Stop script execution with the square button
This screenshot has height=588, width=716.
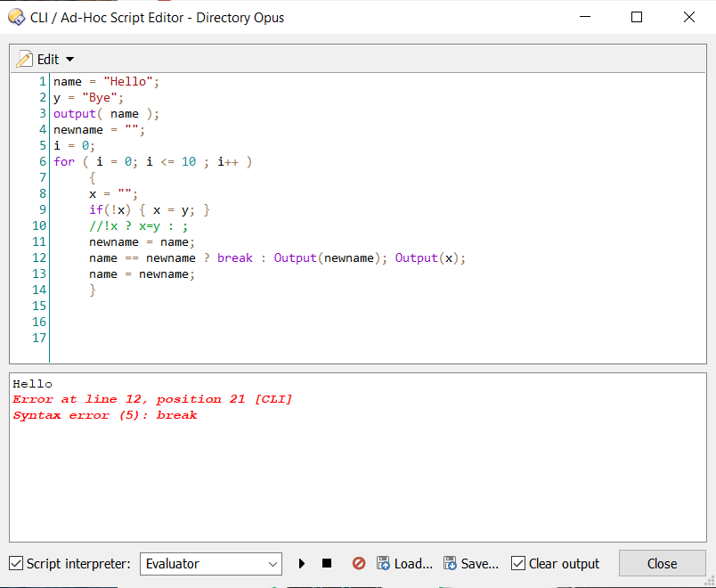click(x=327, y=564)
